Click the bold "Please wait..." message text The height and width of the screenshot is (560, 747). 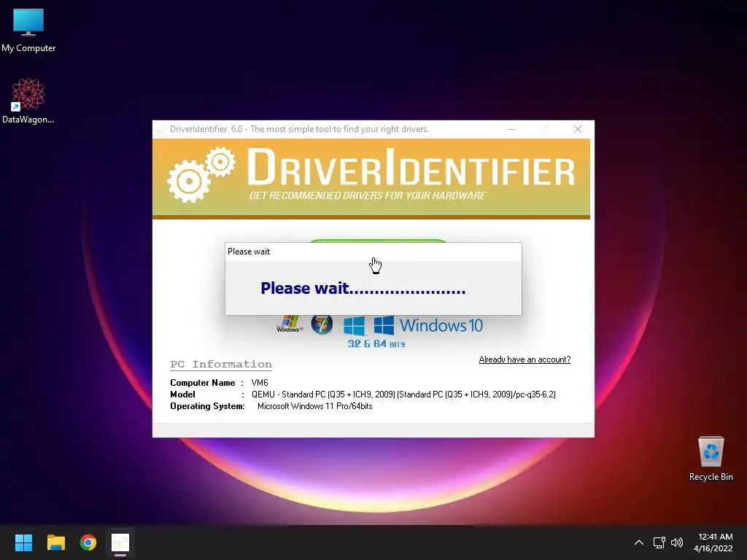point(363,288)
